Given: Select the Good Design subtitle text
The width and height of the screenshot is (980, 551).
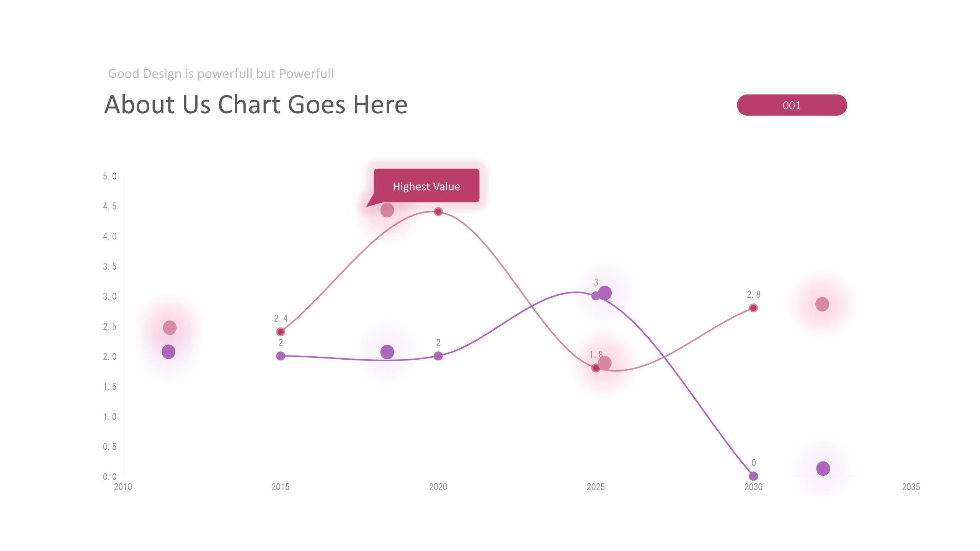Looking at the screenshot, I should click(x=221, y=73).
